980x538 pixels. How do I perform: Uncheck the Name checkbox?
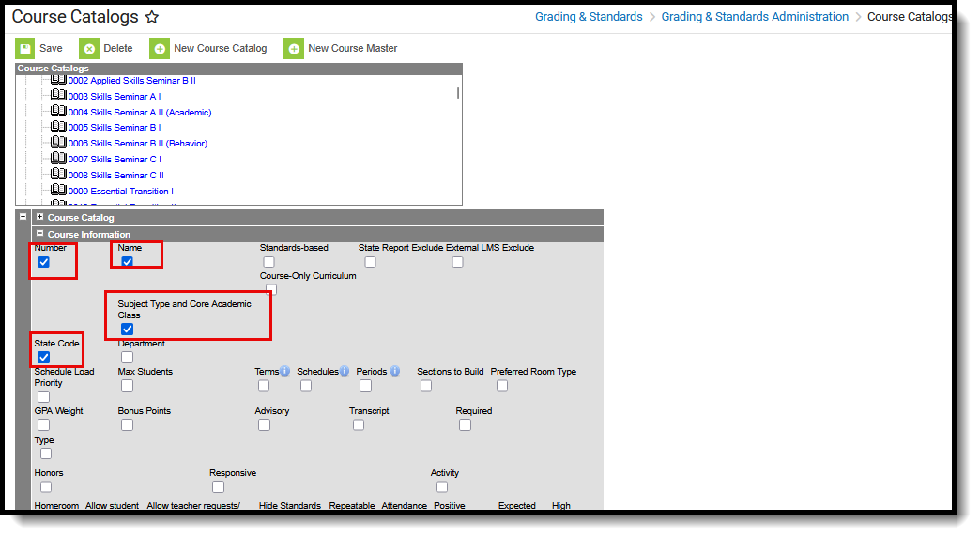click(127, 262)
